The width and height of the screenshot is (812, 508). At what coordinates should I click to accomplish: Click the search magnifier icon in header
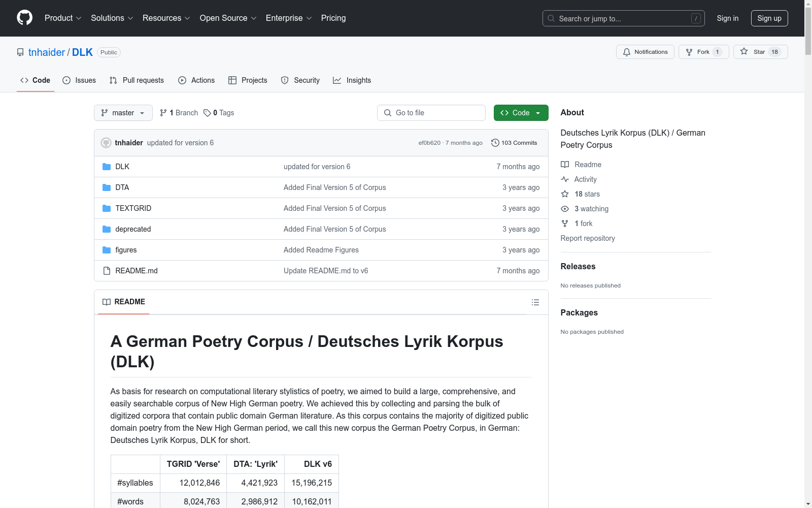(551, 18)
